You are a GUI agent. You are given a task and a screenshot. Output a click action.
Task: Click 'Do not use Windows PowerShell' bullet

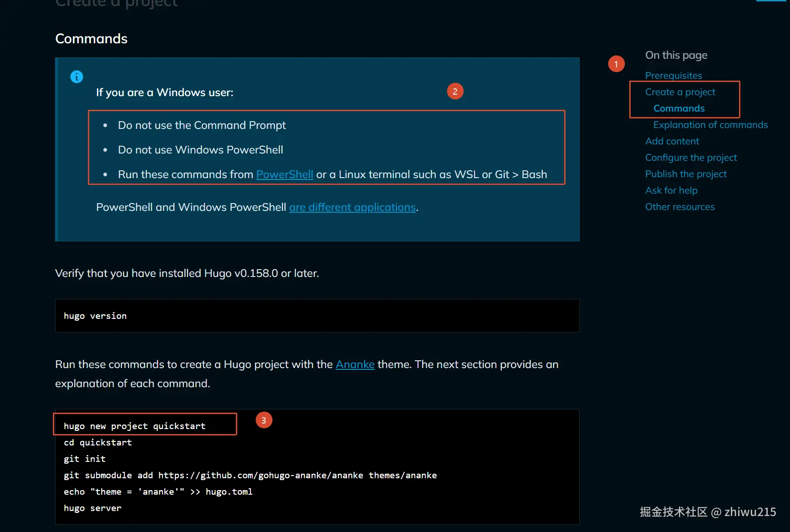[200, 150]
